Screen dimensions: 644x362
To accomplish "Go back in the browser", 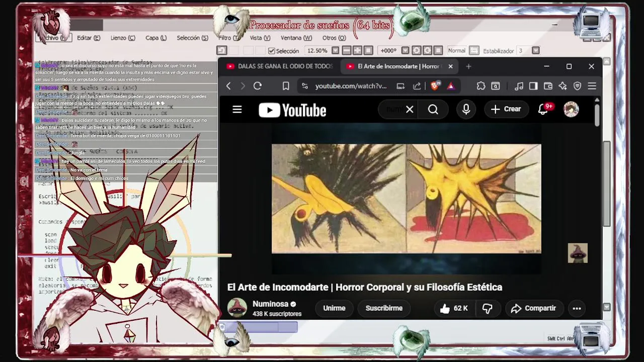I will tap(228, 86).
